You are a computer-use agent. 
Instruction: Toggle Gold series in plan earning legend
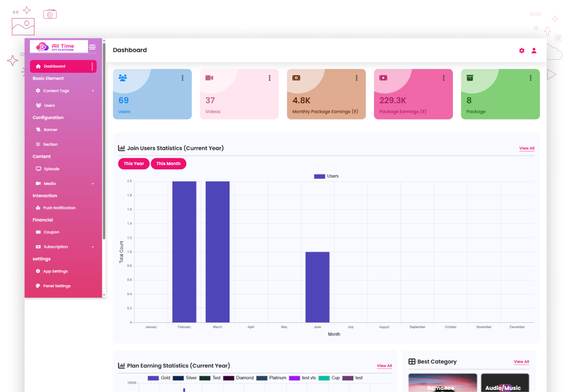click(x=159, y=378)
